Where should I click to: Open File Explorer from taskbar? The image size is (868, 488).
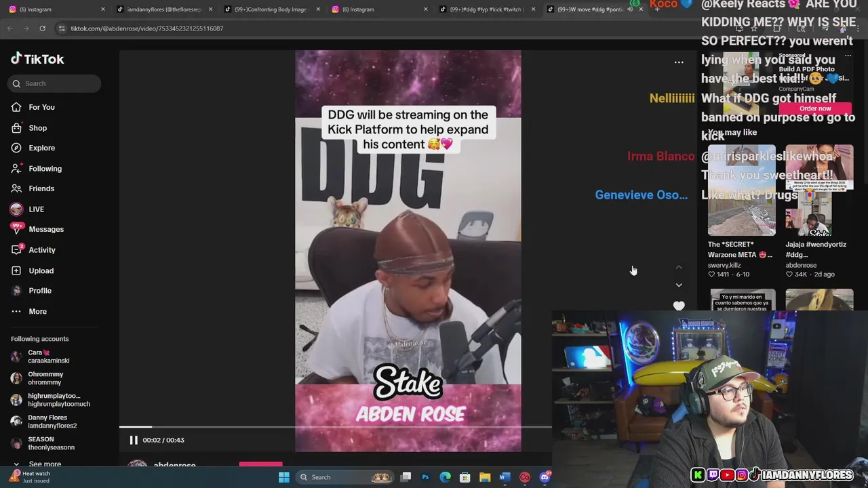(x=485, y=477)
